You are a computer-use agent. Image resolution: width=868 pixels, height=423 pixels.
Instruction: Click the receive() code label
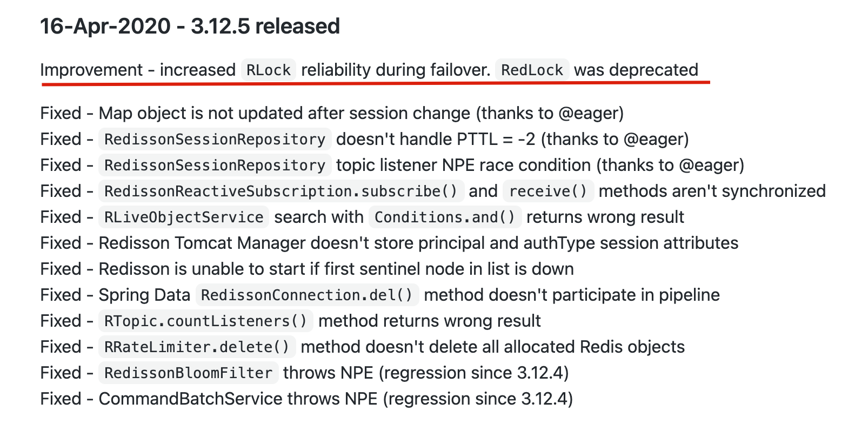pyautogui.click(x=547, y=191)
